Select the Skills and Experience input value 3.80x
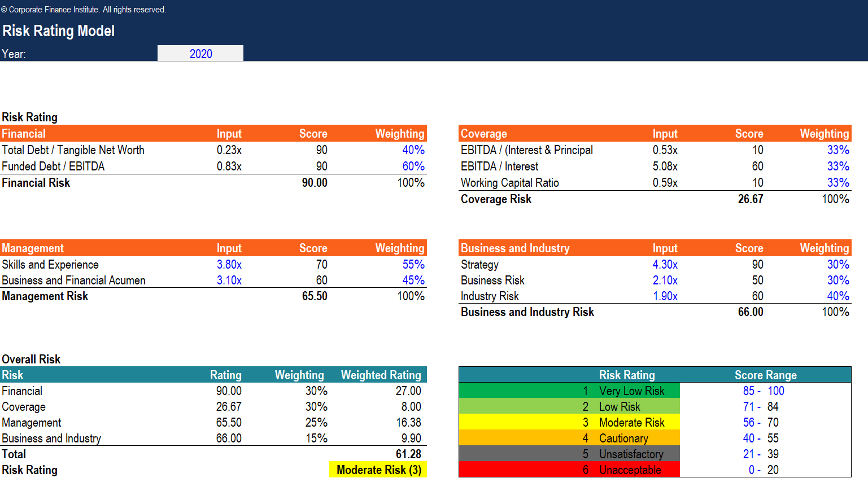The width and height of the screenshot is (868, 500). coord(229,265)
